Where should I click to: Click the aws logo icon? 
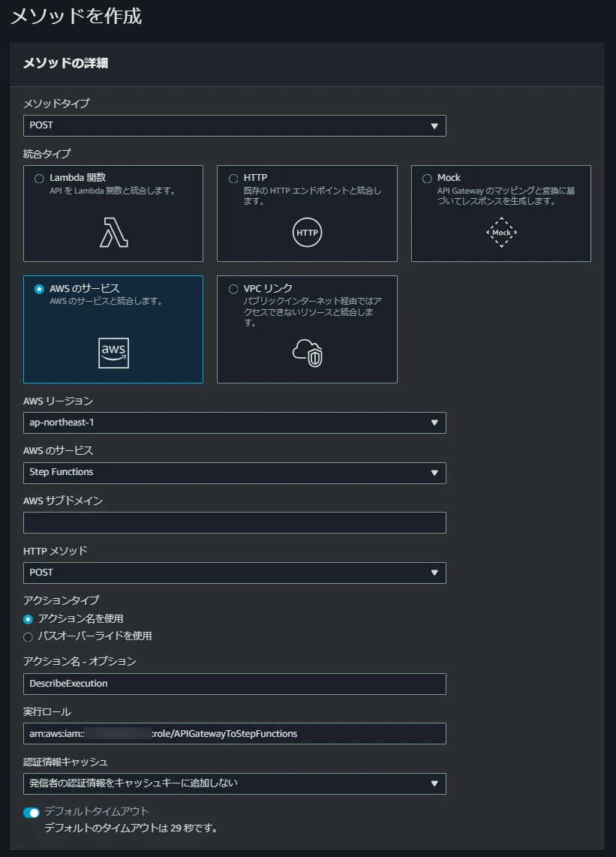[x=114, y=353]
